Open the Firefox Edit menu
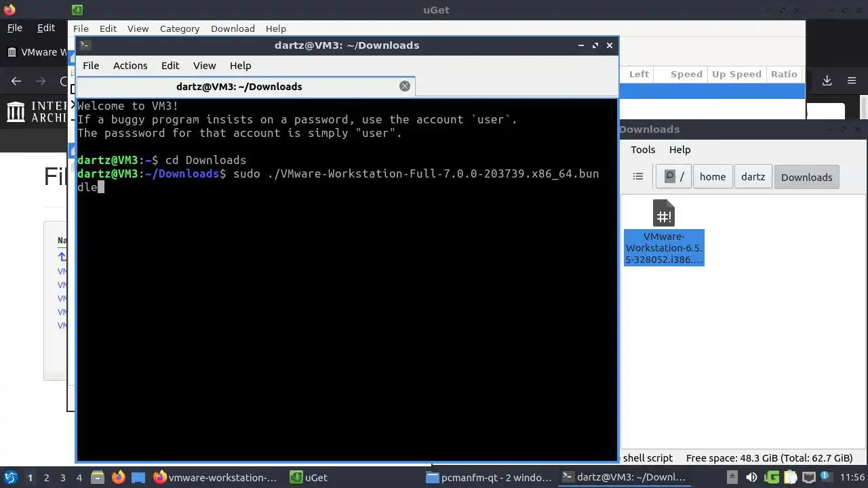Viewport: 868px width, 488px height. [46, 28]
